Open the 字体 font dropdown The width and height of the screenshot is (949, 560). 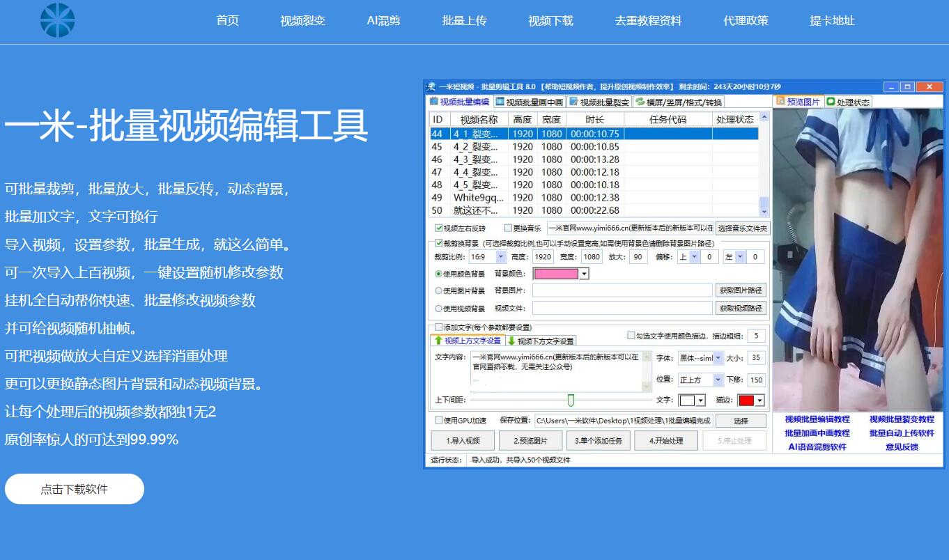point(718,357)
